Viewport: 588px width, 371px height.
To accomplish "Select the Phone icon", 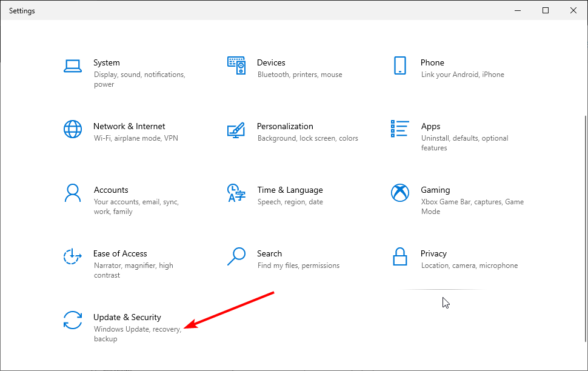I will [x=399, y=65].
